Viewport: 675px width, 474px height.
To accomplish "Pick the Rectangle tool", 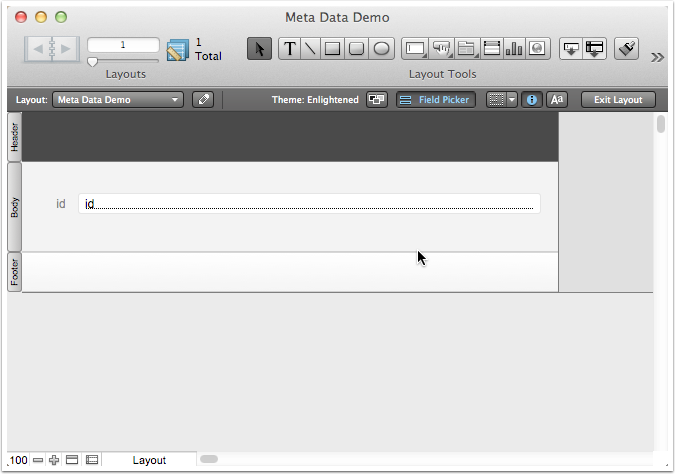I will [x=333, y=49].
